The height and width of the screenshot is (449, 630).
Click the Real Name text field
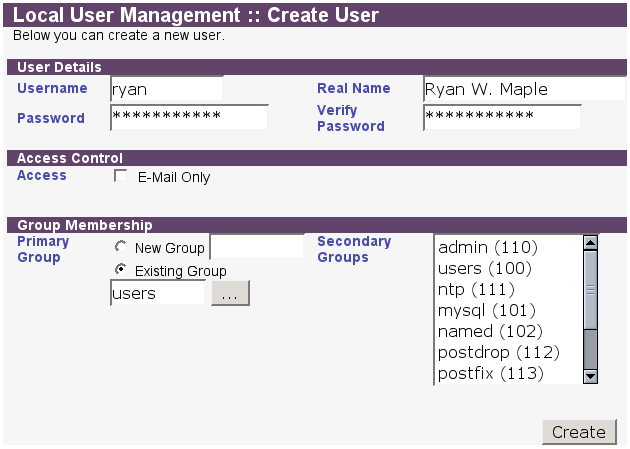[x=523, y=89]
